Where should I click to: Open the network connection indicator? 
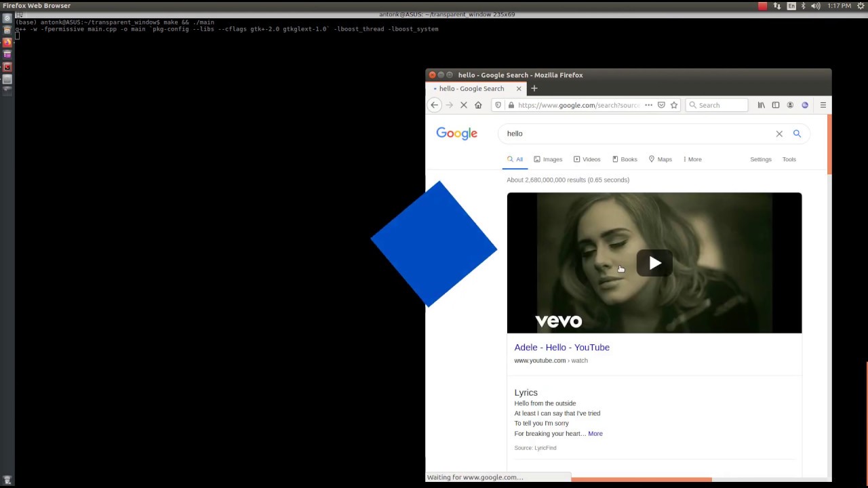point(777,5)
